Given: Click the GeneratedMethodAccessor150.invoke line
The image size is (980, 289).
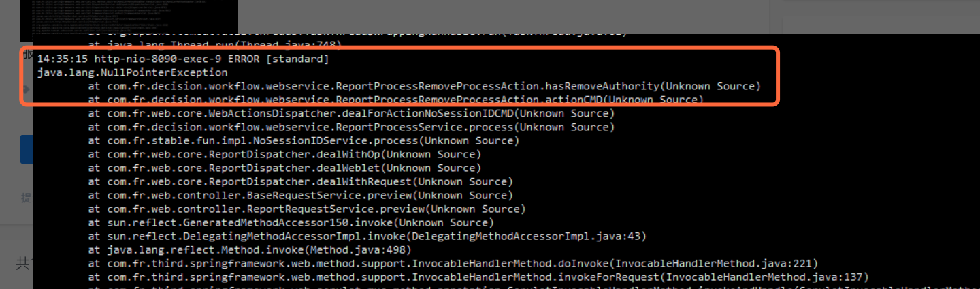Looking at the screenshot, I should (291, 222).
